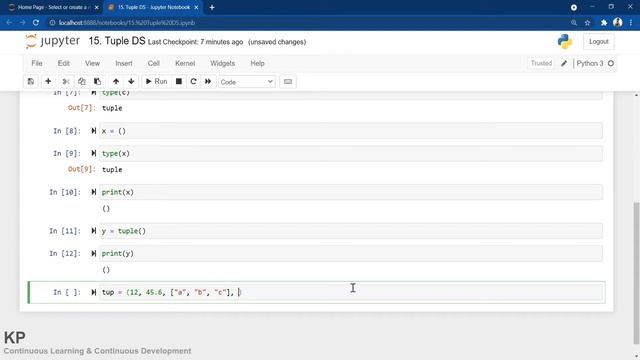Reload the current page
The image size is (640, 360).
click(x=36, y=23)
